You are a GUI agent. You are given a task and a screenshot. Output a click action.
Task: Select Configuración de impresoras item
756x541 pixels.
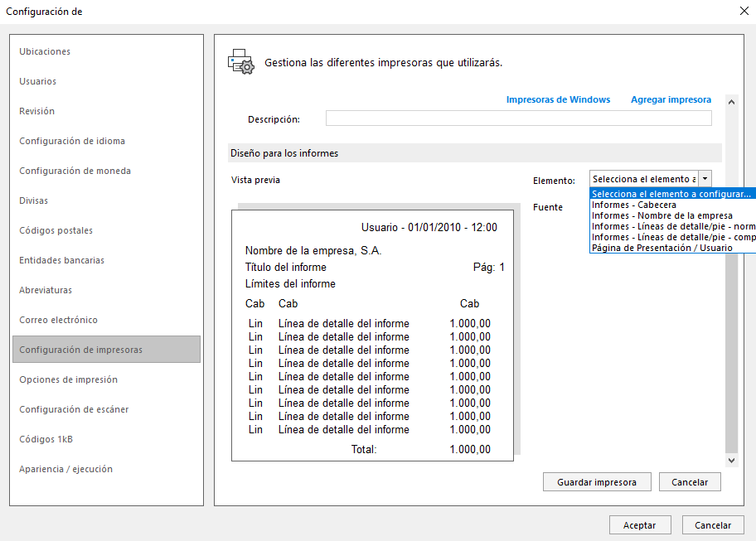tap(107, 350)
